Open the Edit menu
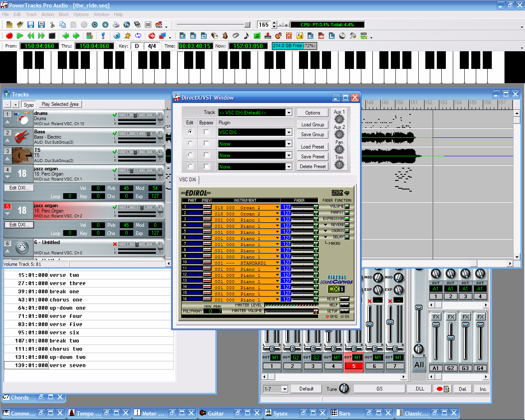The width and height of the screenshot is (525, 420). (x=17, y=14)
